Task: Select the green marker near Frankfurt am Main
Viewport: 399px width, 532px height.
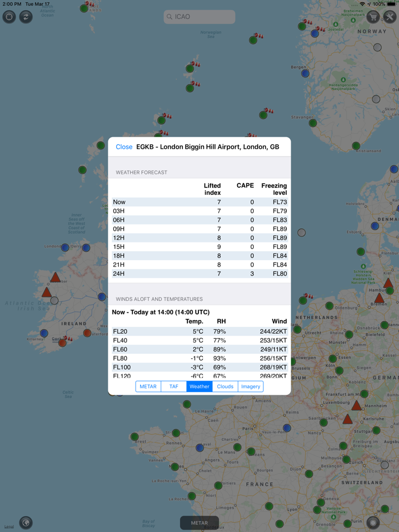Action: tap(364, 394)
